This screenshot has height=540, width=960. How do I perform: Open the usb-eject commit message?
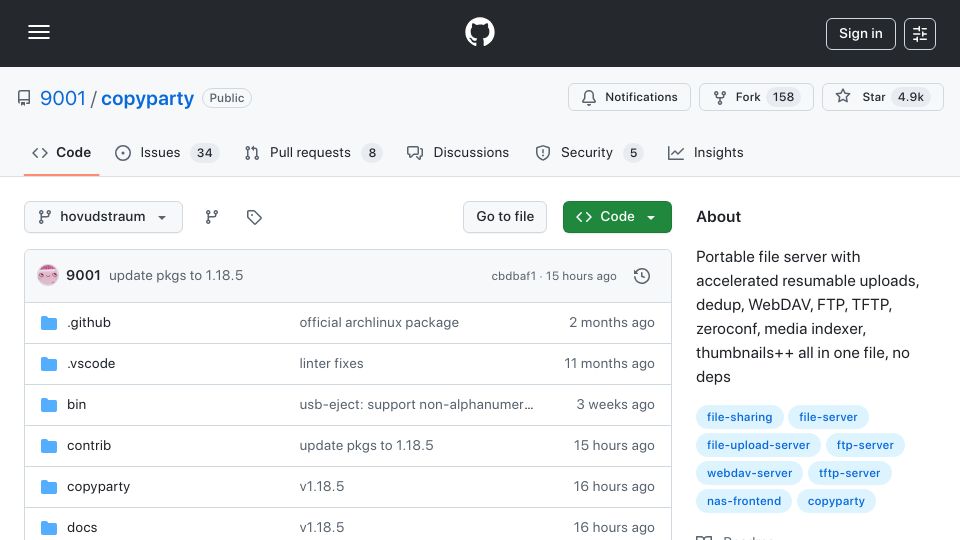(x=416, y=405)
